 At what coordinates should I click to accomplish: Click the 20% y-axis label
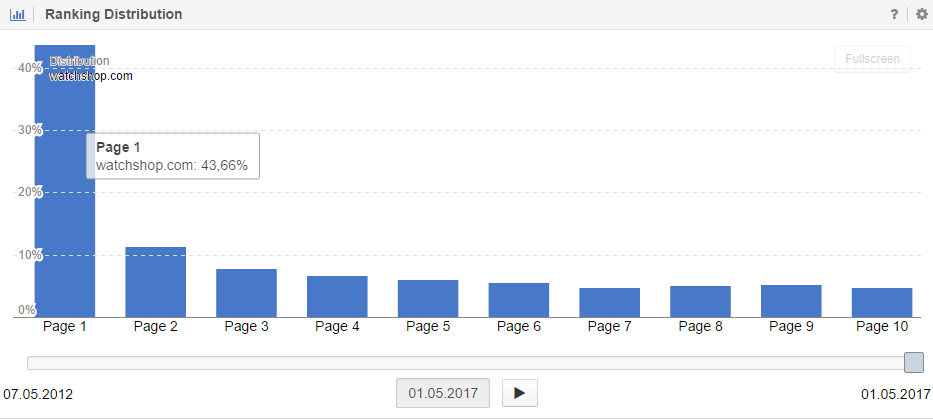coord(30,192)
